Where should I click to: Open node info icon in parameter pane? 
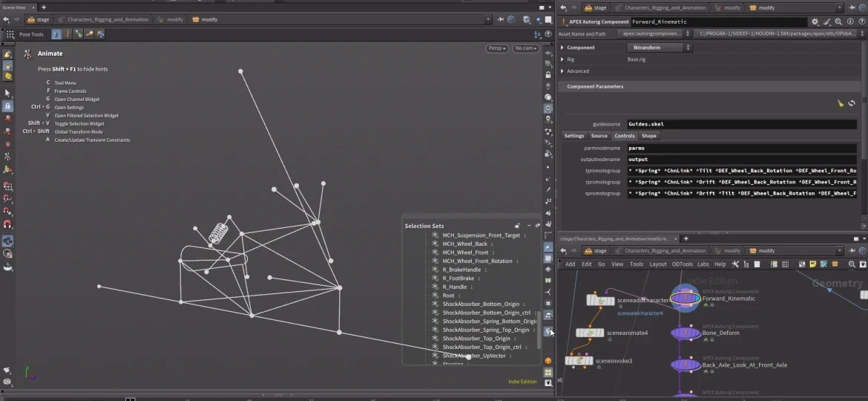pyautogui.click(x=850, y=22)
